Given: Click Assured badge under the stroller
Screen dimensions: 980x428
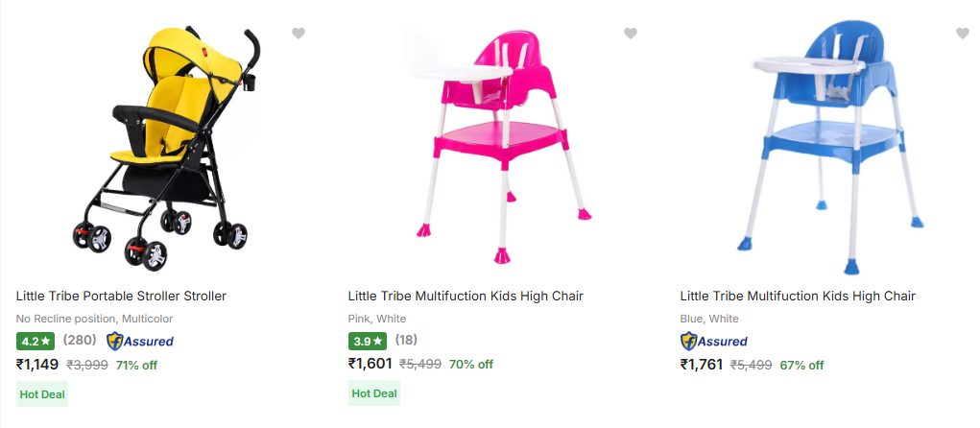Looking at the screenshot, I should (x=140, y=341).
